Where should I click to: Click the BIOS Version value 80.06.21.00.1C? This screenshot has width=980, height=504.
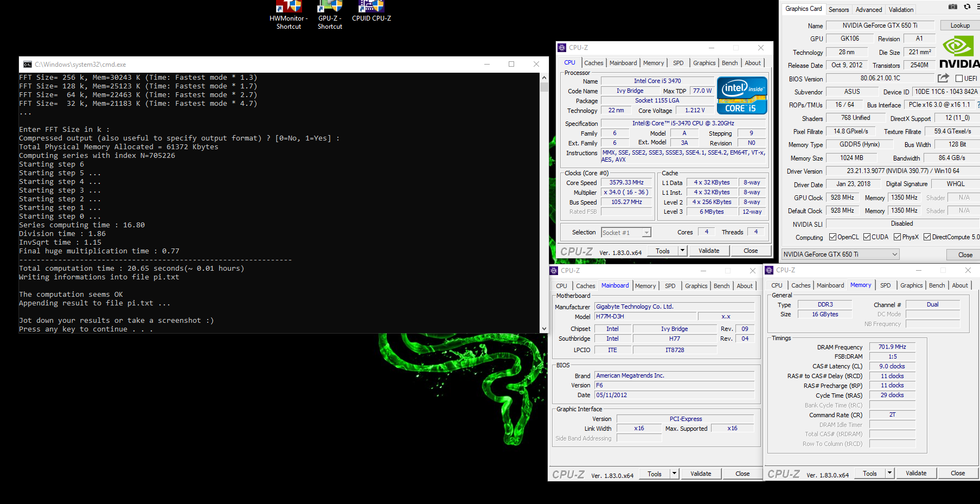click(x=880, y=78)
